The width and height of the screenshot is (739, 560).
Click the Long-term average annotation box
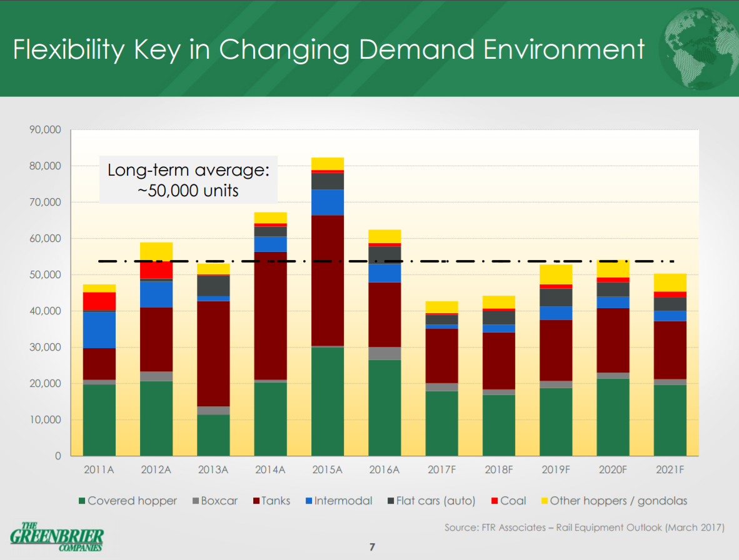coord(188,180)
